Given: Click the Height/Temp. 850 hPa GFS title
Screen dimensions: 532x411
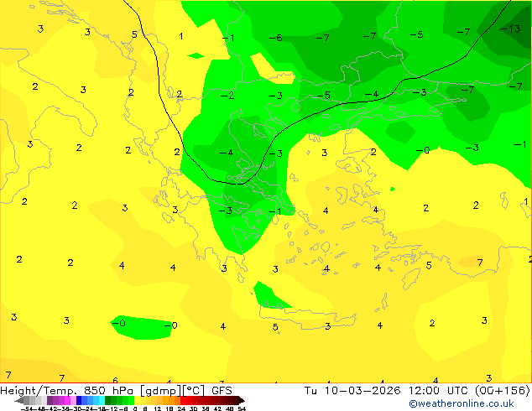Looking at the screenshot, I should [116, 391].
